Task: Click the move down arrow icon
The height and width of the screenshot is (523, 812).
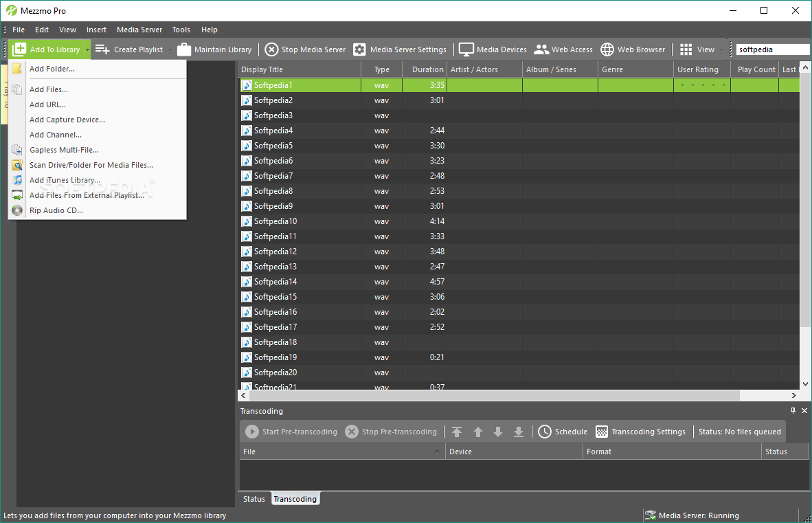Action: pyautogui.click(x=498, y=432)
